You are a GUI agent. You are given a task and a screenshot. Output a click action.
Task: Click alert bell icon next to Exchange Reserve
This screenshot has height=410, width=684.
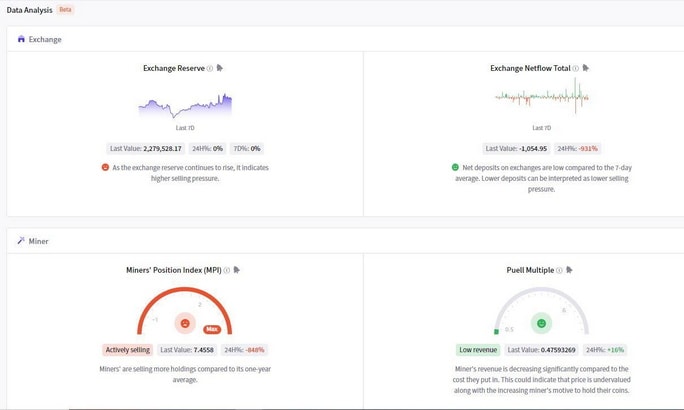click(x=220, y=68)
